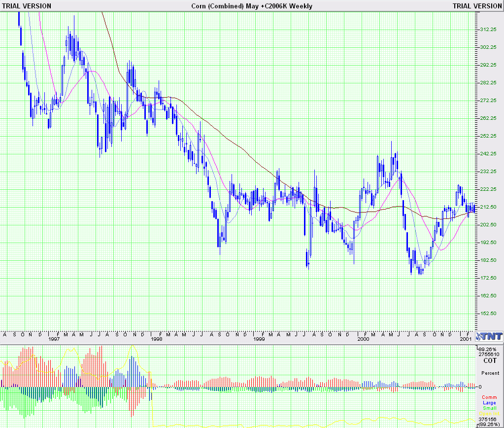The width and height of the screenshot is (504, 428).
Task: Click the 292.25 price axis label
Action: 488,65
